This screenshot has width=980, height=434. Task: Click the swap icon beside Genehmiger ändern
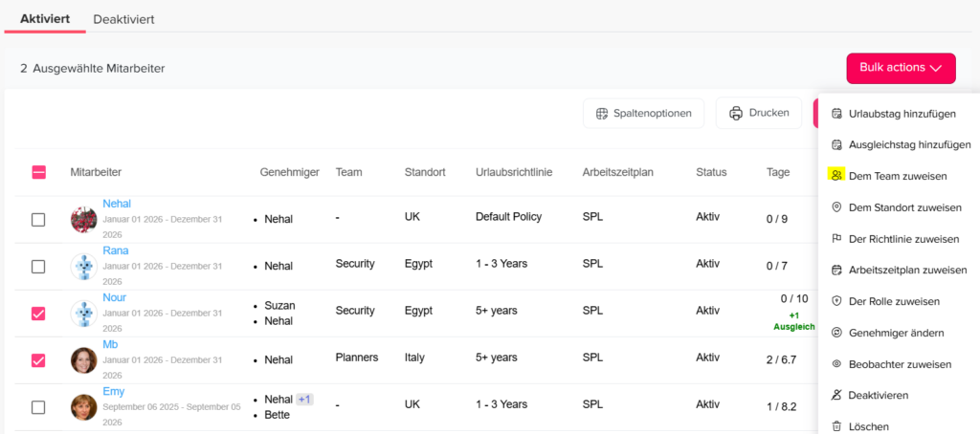[x=836, y=333]
